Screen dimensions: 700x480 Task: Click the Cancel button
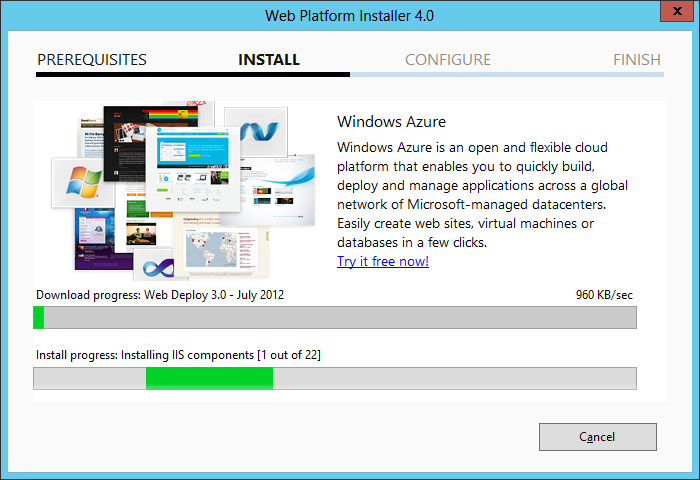point(597,437)
